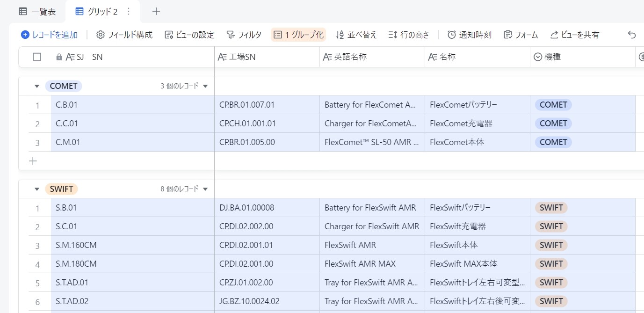Click the SJ SN column header
The height and width of the screenshot is (313, 644).
click(132, 57)
